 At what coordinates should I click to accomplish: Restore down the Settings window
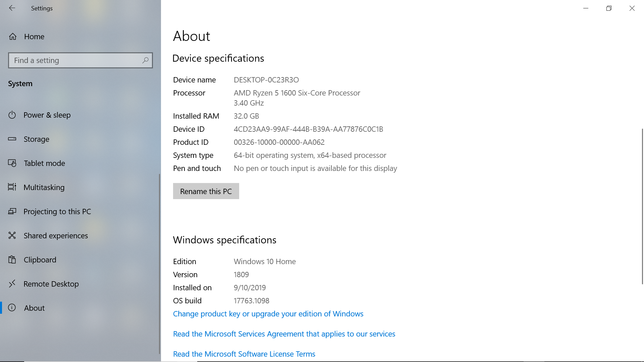[609, 8]
